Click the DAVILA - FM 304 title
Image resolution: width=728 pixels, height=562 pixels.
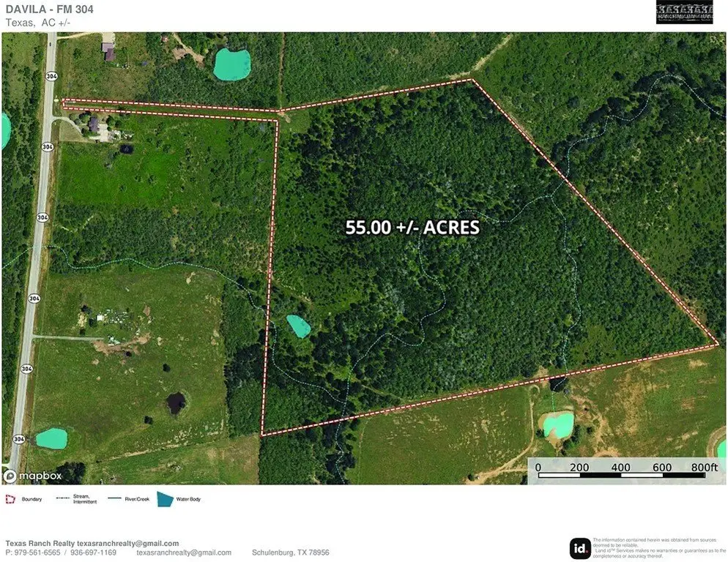49,10
